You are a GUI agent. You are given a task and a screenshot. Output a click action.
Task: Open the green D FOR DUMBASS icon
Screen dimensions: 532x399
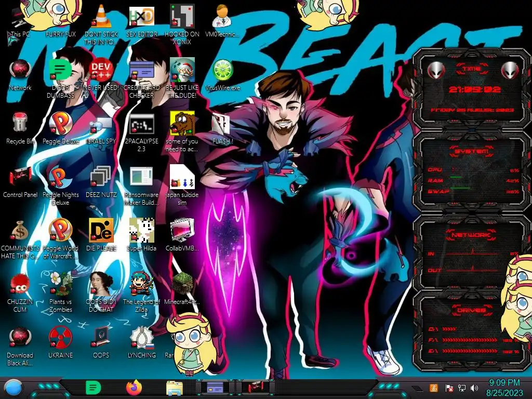tap(60, 71)
